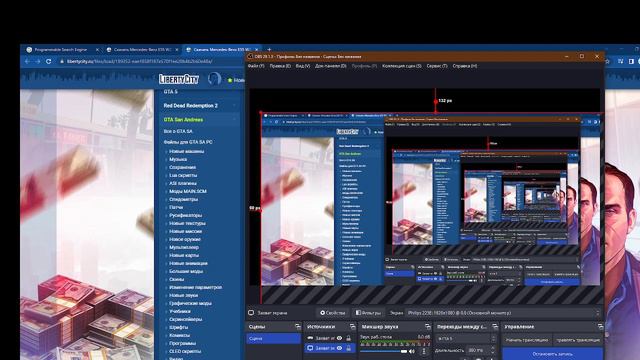Screen dimensions: 640x360
Task: Open the Файл menu in OBS
Action: click(256, 66)
